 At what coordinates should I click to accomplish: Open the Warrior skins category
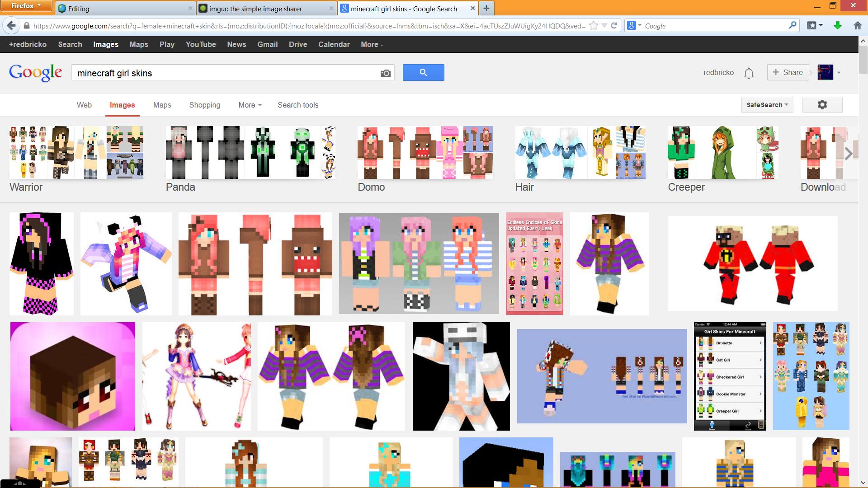[76, 159]
